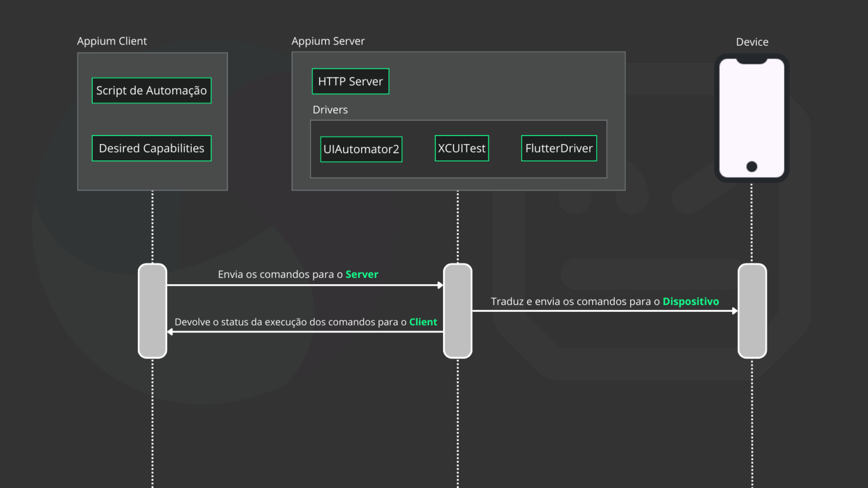Click the Script de Automação box
This screenshot has width=868, height=488.
tap(151, 90)
